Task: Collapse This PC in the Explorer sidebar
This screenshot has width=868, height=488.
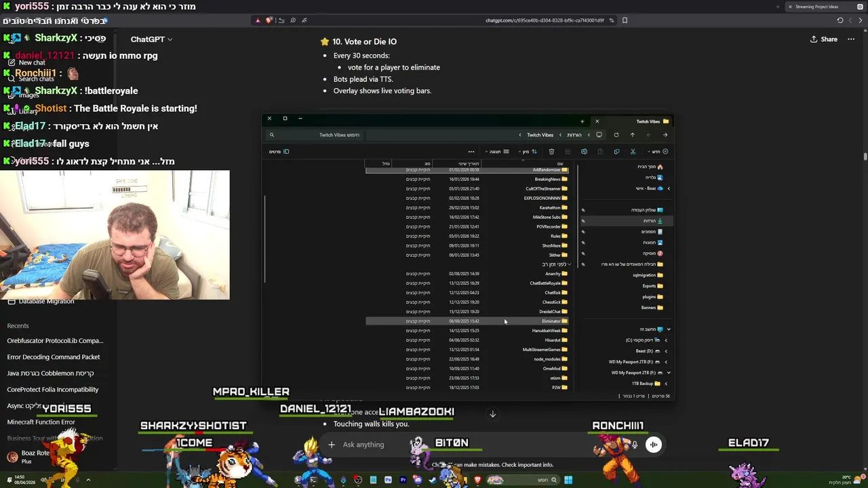Action: (x=669, y=329)
